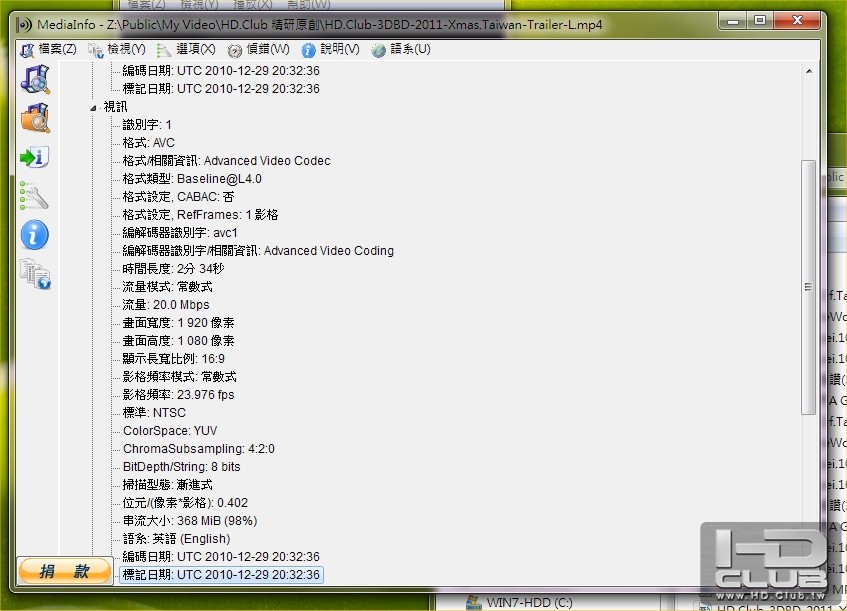Click the Open Folder sidebar icon
Viewport: 847px width, 611px height.
[x=35, y=118]
